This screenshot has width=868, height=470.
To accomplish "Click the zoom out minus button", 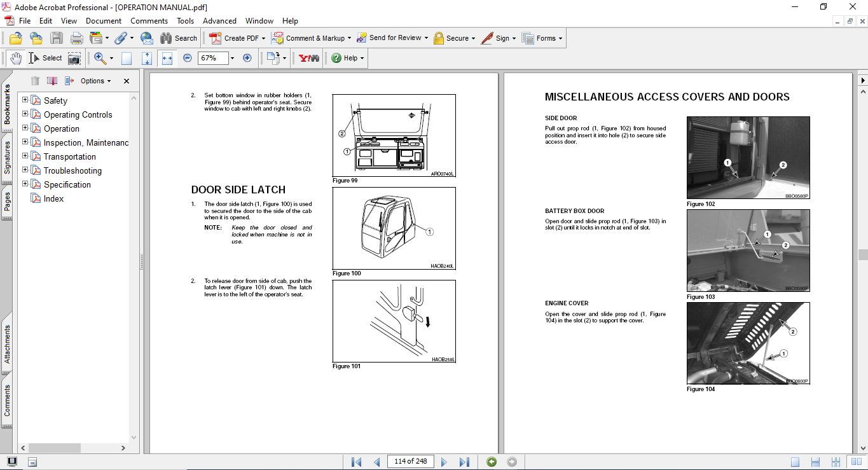I will click(187, 58).
